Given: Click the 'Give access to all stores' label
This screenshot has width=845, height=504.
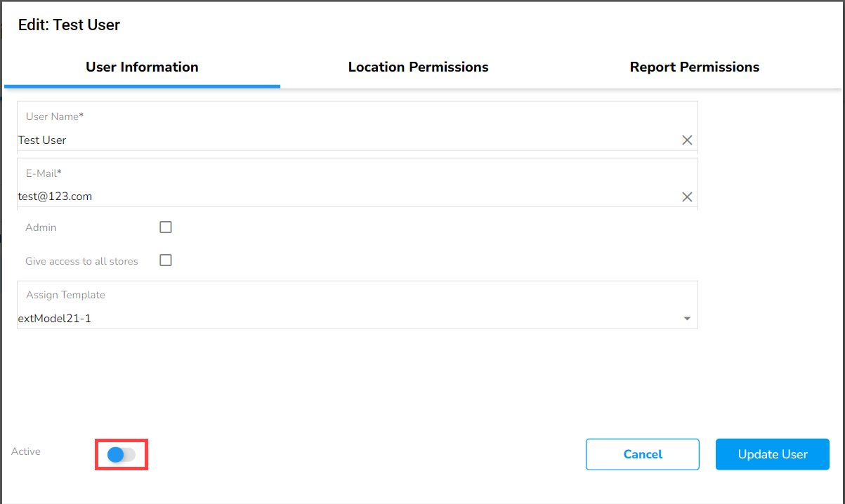Looking at the screenshot, I should [81, 261].
